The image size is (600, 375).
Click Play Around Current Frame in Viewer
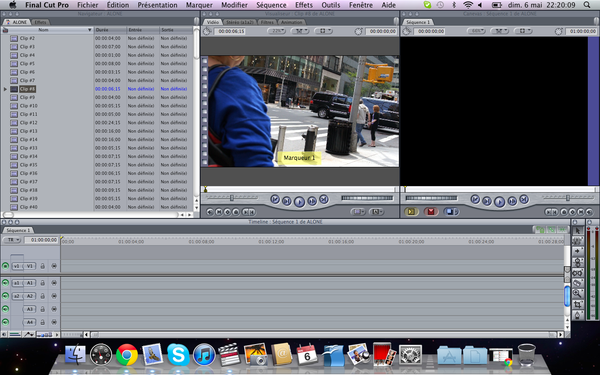[x=312, y=201]
